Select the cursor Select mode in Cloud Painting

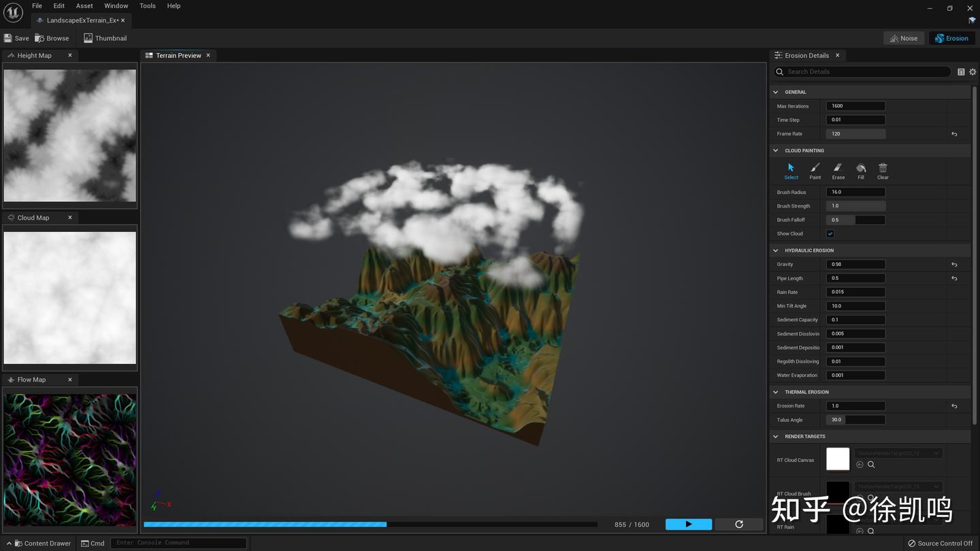click(x=791, y=170)
